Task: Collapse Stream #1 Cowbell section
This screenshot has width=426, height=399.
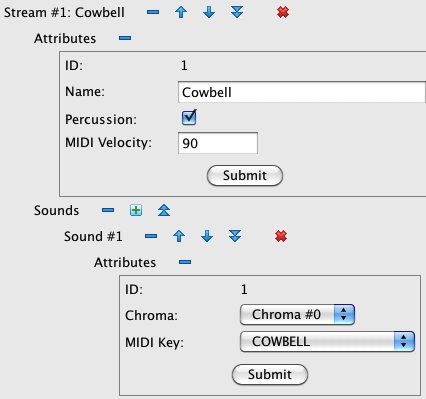Action: pyautogui.click(x=153, y=12)
